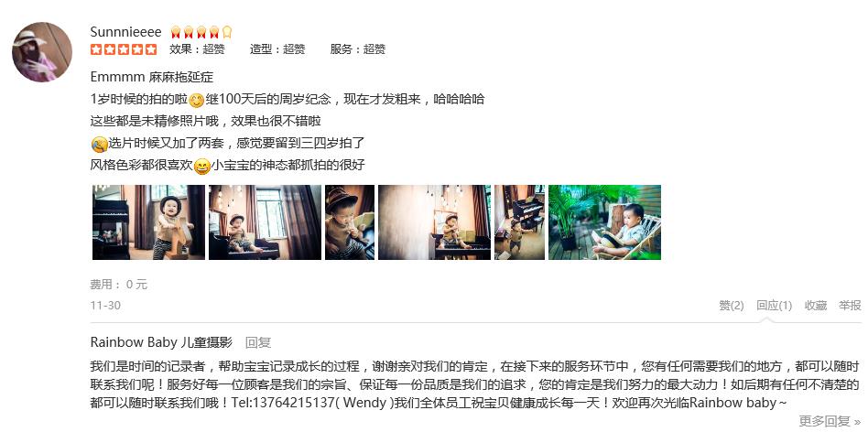Open third narrow close-up photo with hat
868x432 pixels.
coord(349,222)
